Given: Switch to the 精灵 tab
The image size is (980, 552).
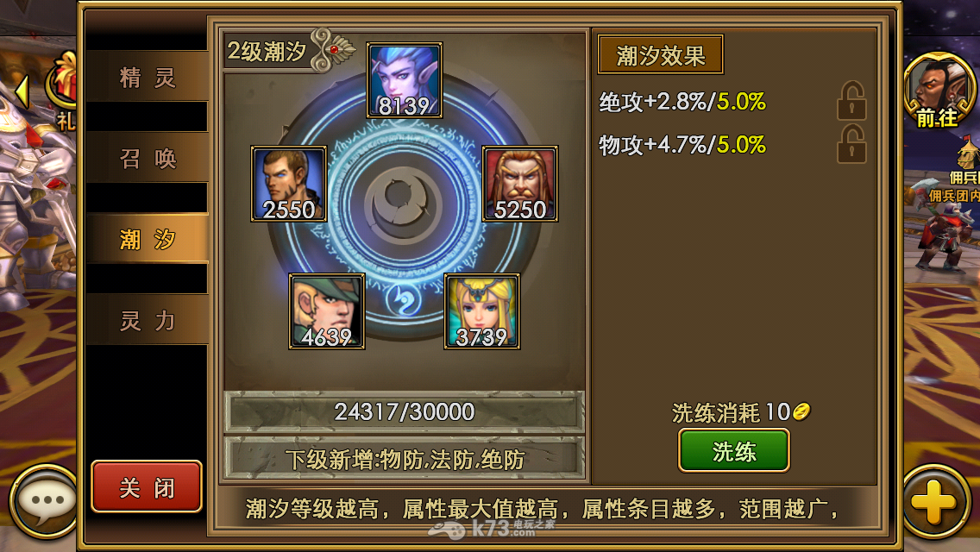Looking at the screenshot, I should [147, 78].
